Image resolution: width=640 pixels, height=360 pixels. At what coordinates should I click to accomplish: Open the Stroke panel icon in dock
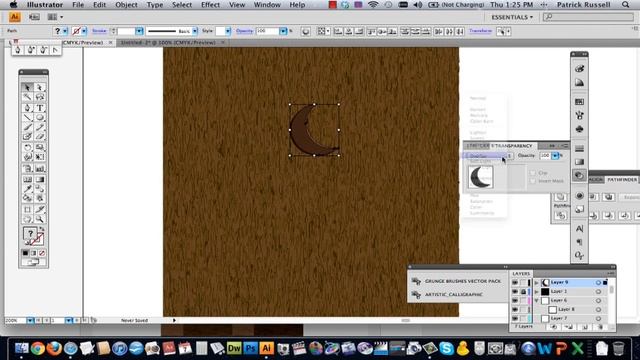point(579,149)
